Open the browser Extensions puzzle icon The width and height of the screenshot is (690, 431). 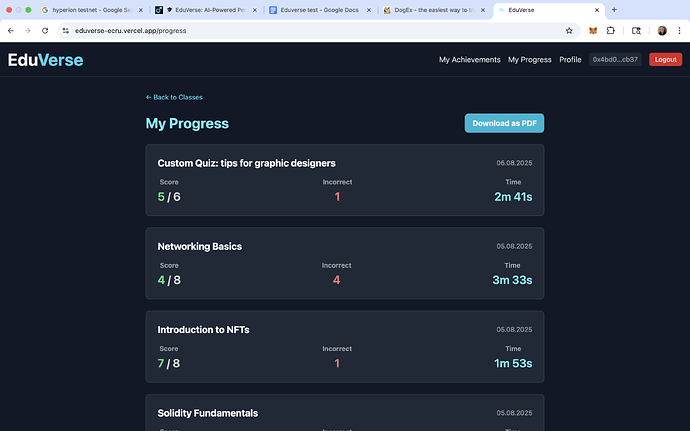[611, 31]
